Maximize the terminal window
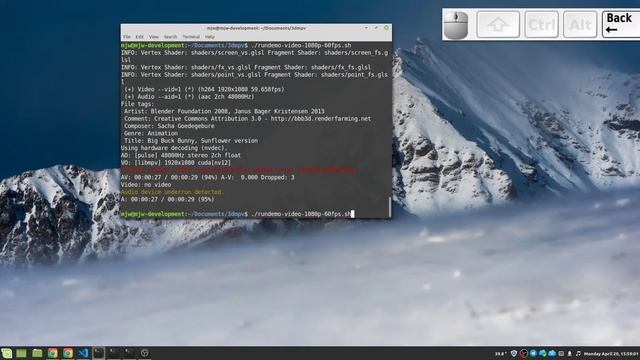 pyautogui.click(x=376, y=28)
